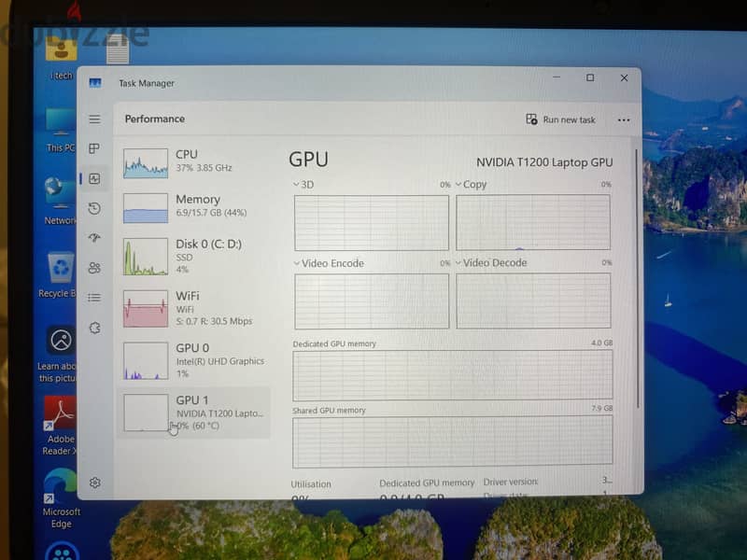The height and width of the screenshot is (560, 747).
Task: Click the Copy usage graph
Action: [533, 222]
